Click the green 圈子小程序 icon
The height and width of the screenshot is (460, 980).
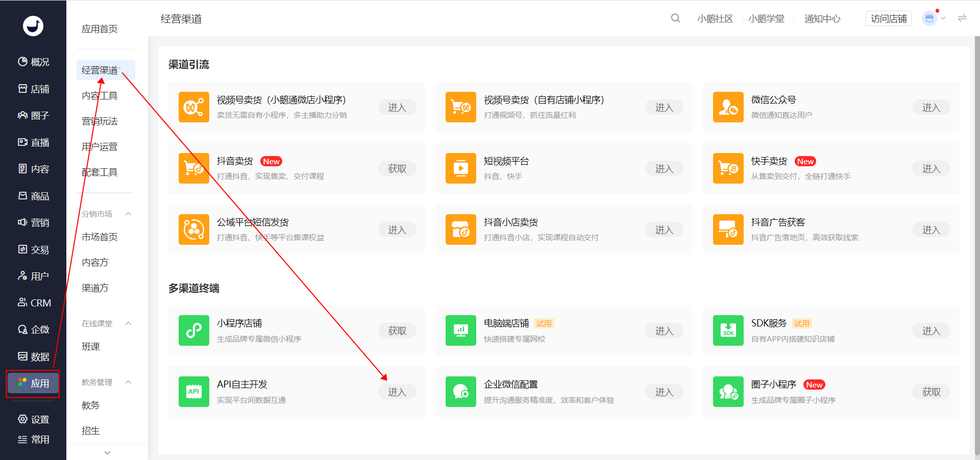pos(728,392)
